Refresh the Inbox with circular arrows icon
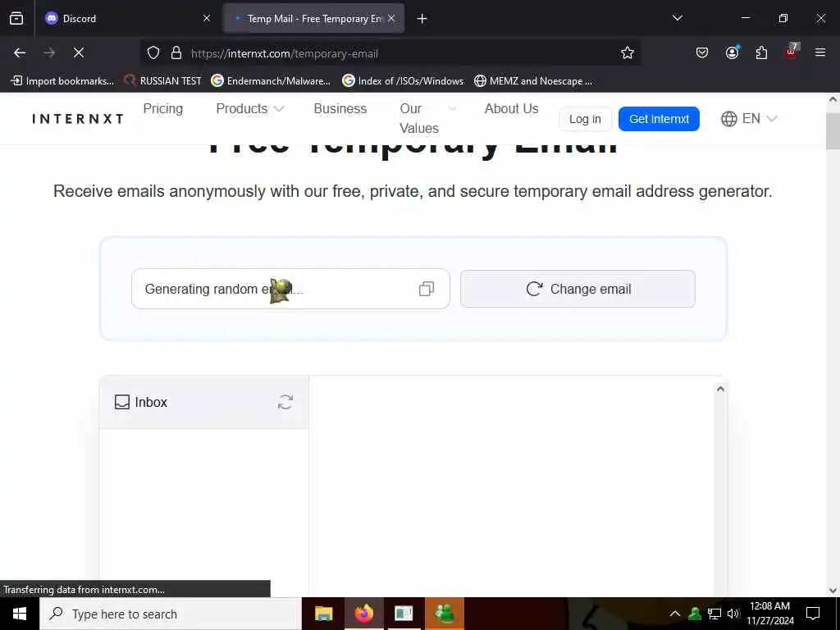This screenshot has width=840, height=630. [285, 402]
